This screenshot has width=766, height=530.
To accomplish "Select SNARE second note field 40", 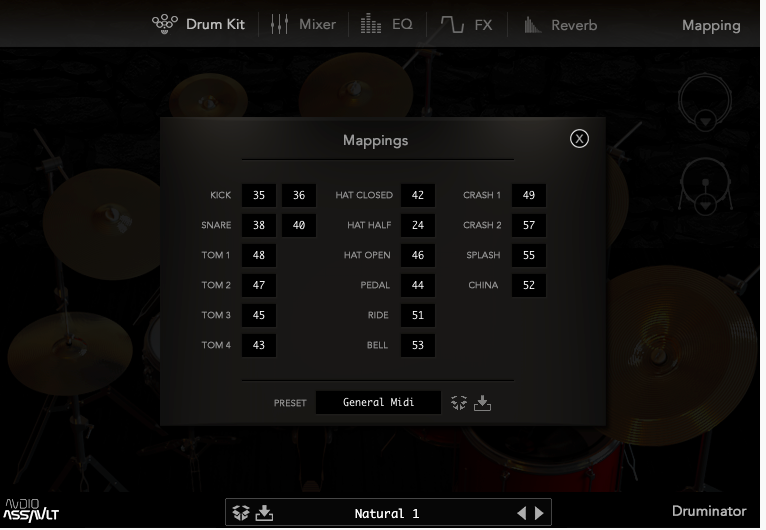I will pyautogui.click(x=299, y=225).
